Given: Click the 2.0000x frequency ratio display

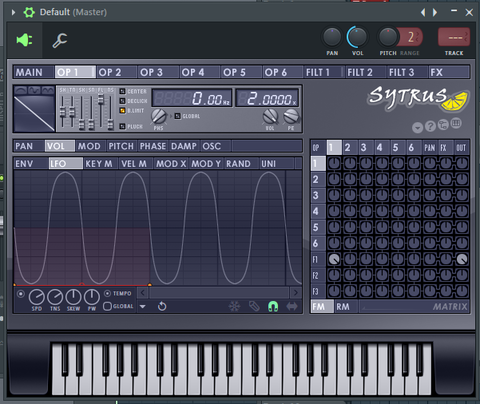Looking at the screenshot, I should [x=267, y=98].
